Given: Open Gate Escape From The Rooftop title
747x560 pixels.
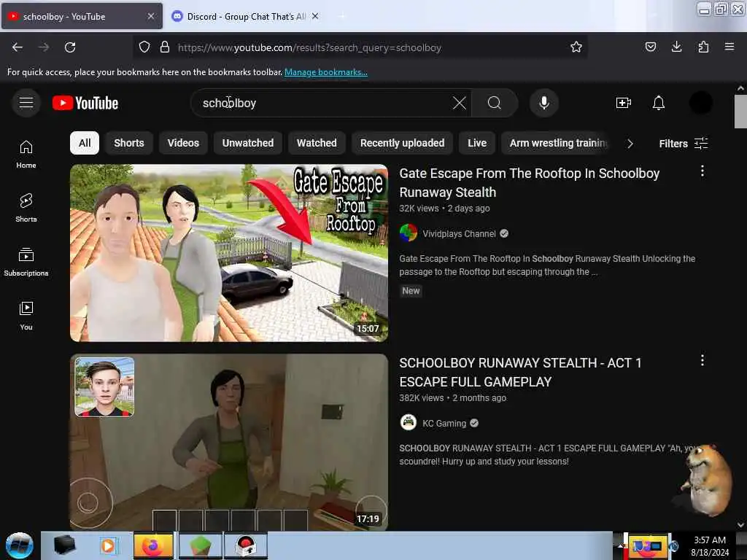Looking at the screenshot, I should tap(530, 182).
